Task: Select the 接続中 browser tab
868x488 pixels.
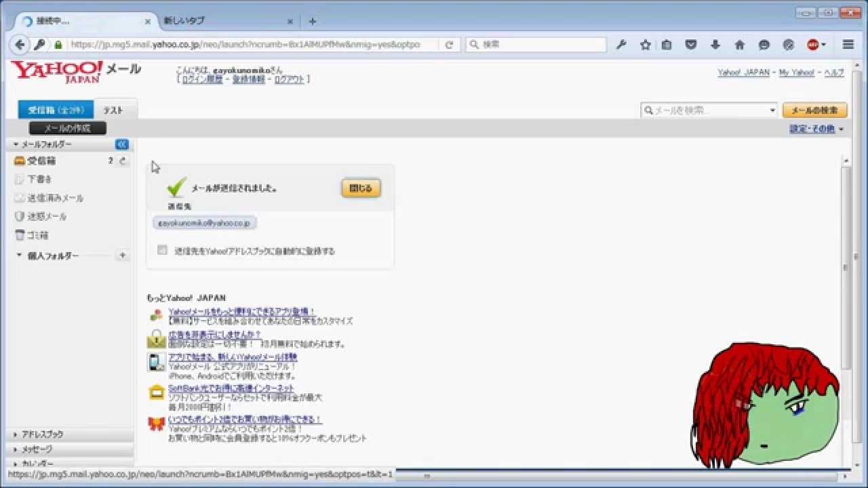Action: tap(85, 21)
